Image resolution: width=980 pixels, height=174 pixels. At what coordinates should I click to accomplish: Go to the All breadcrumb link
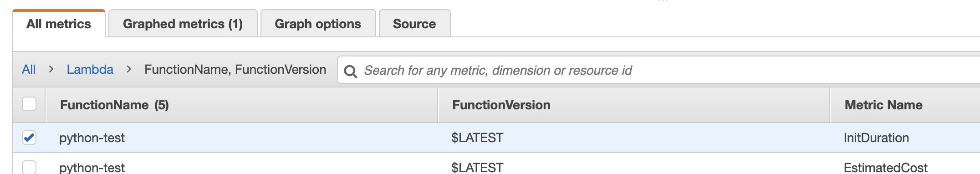[x=29, y=70]
